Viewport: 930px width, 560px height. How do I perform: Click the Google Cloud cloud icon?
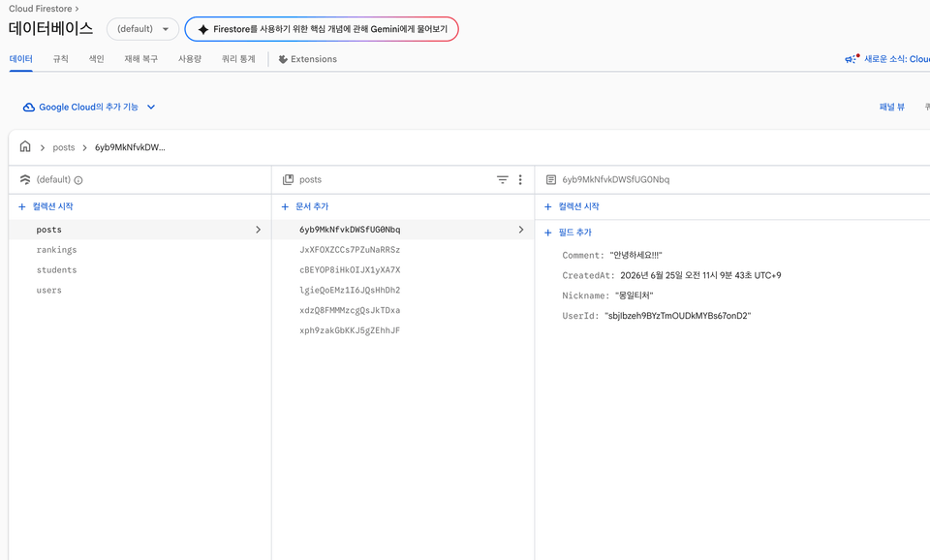point(28,108)
